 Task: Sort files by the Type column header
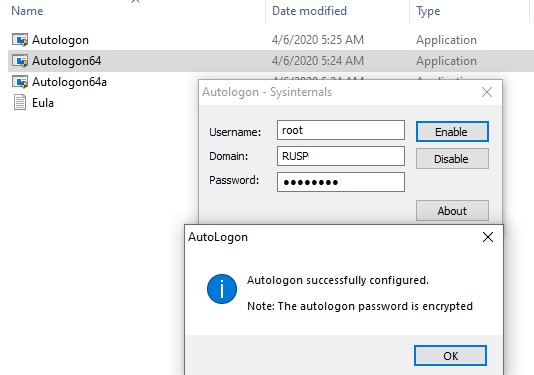[x=428, y=11]
